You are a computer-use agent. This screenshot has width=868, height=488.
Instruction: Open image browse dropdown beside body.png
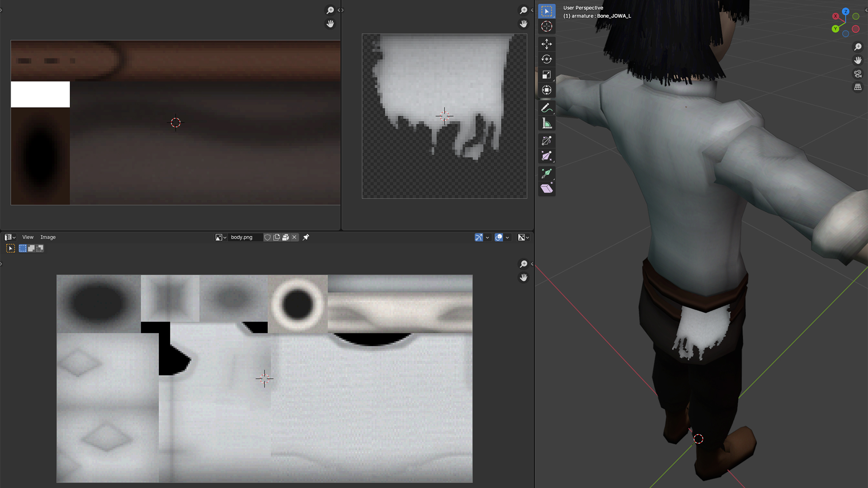click(221, 237)
